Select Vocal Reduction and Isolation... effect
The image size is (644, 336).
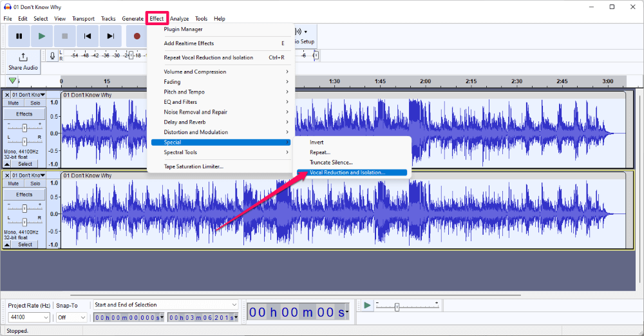[x=352, y=173]
